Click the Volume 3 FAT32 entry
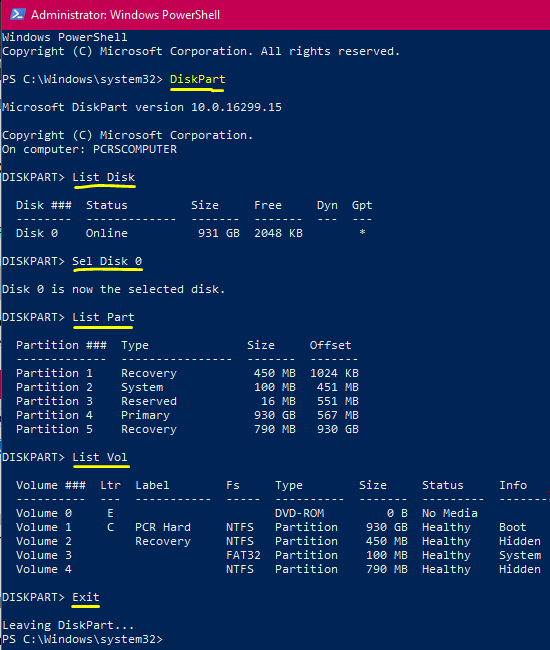550x650 pixels. pyautogui.click(x=243, y=555)
